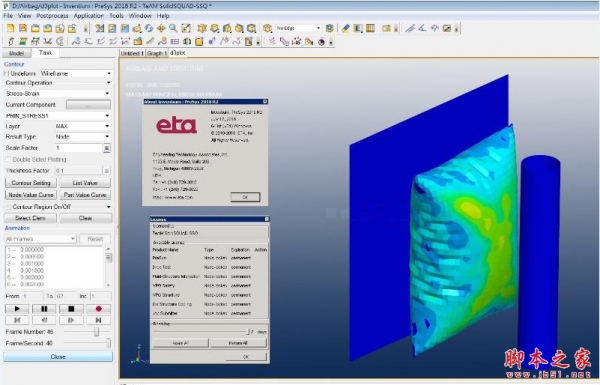
Task: Click the ruler distance-measure icon
Action: coord(410,28)
